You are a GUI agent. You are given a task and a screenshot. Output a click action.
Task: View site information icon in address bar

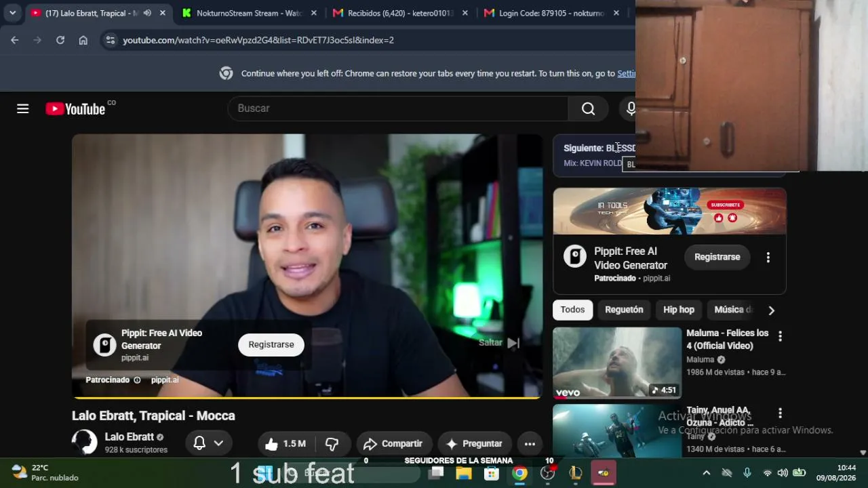click(111, 40)
